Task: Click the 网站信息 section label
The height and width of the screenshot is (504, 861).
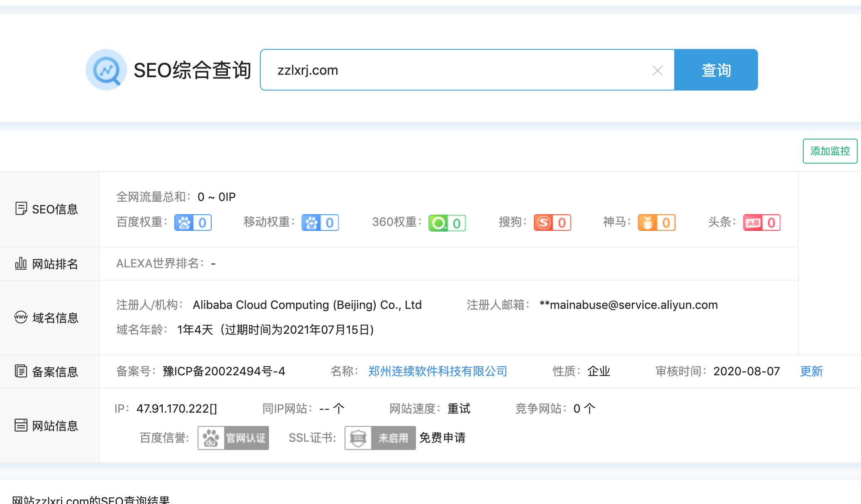Action: pyautogui.click(x=55, y=426)
